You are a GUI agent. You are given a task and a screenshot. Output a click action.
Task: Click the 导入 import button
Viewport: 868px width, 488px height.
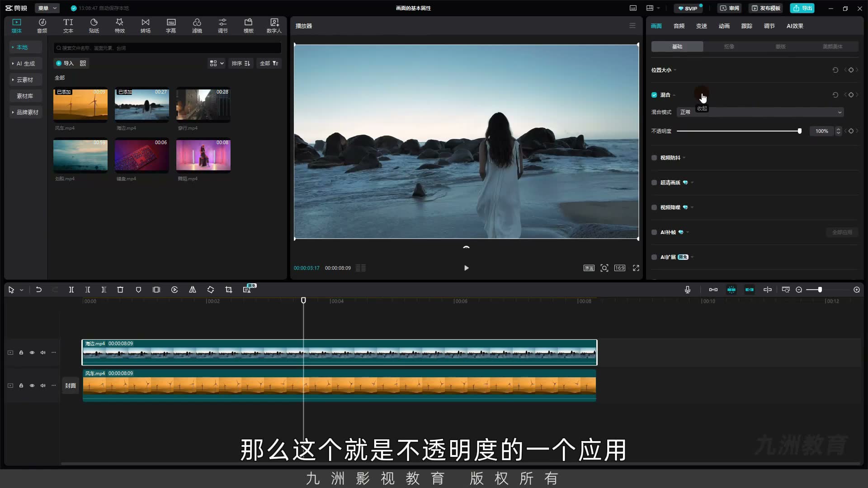[x=65, y=63]
